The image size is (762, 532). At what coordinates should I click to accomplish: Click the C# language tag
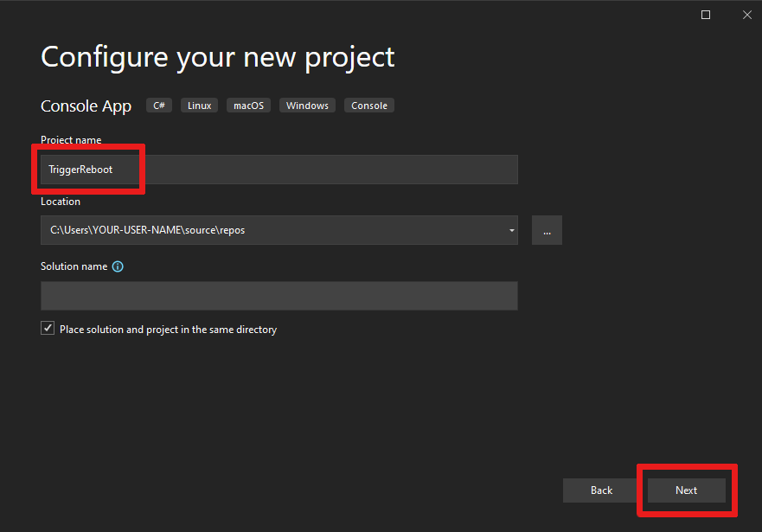(158, 105)
